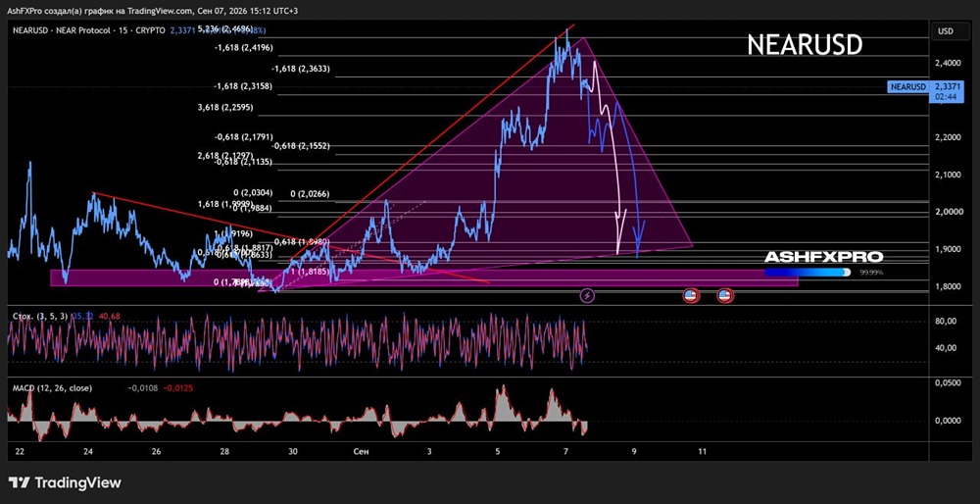Screen dimensions: 980x504
Task: Click the 2,1000 price axis label
Action: (x=948, y=176)
